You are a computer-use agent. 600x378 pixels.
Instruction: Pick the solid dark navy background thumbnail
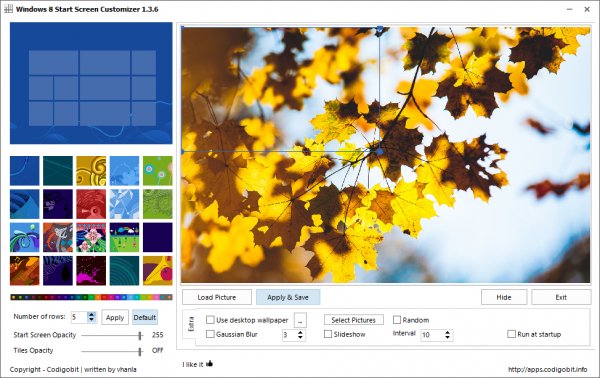coord(158,237)
